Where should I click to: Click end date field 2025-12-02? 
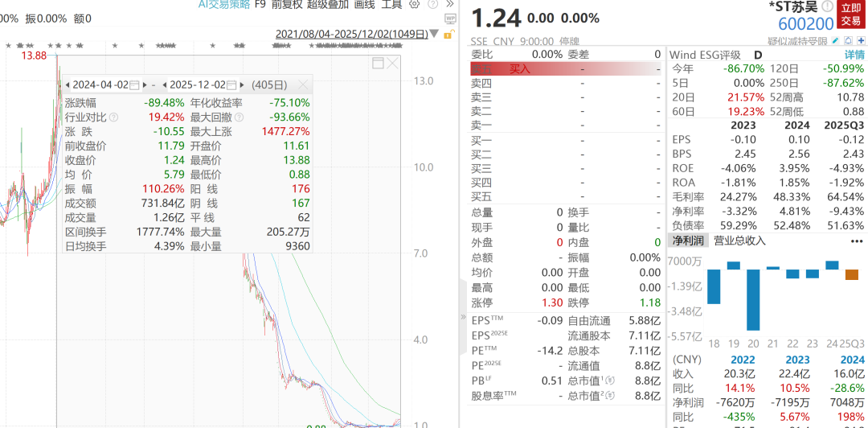pos(198,84)
